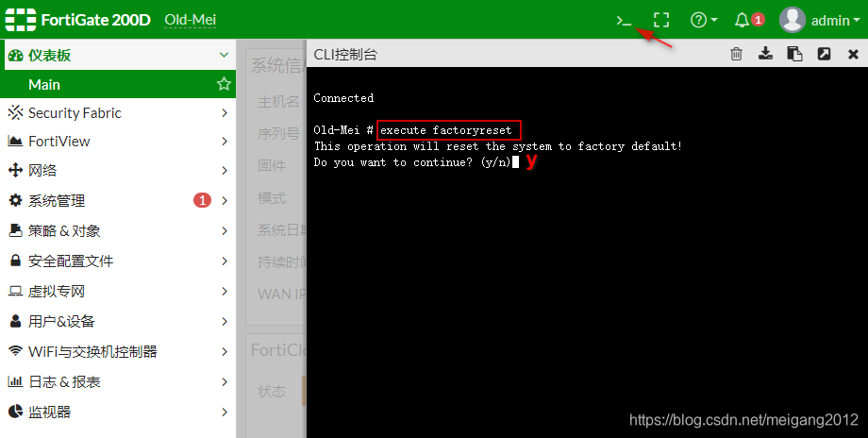Collapse the 仪表板 menu section
Image resolution: width=868 pixels, height=438 pixels.
(x=224, y=55)
